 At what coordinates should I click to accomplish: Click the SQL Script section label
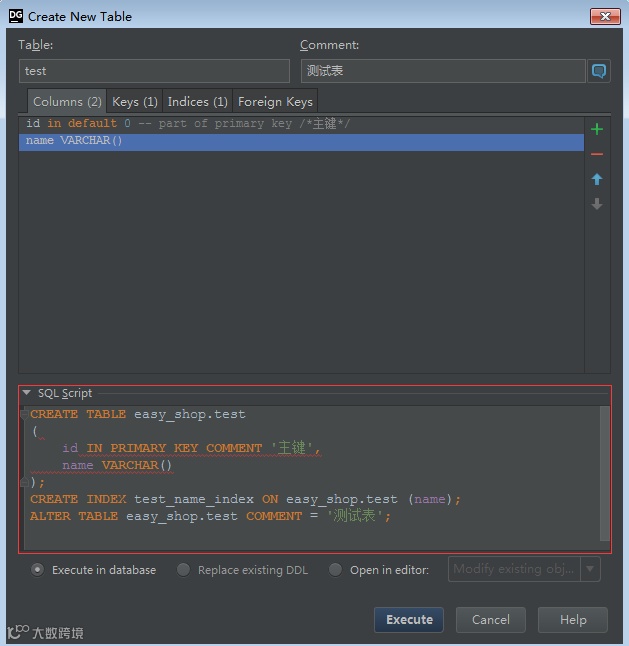(65, 393)
